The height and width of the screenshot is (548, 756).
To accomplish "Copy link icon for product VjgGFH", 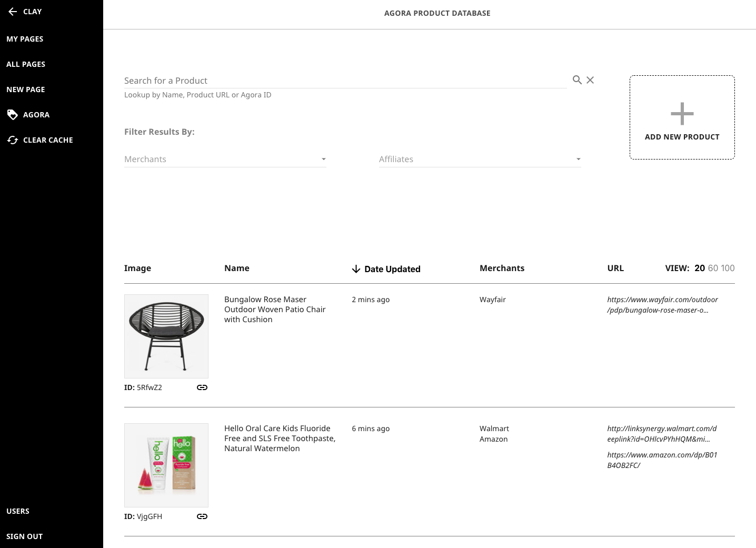I will click(202, 516).
